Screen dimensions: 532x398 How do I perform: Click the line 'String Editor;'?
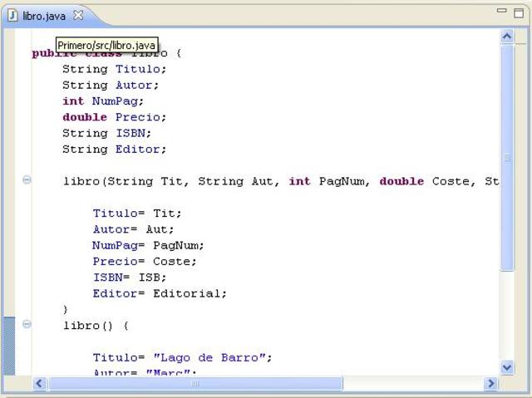(114, 150)
